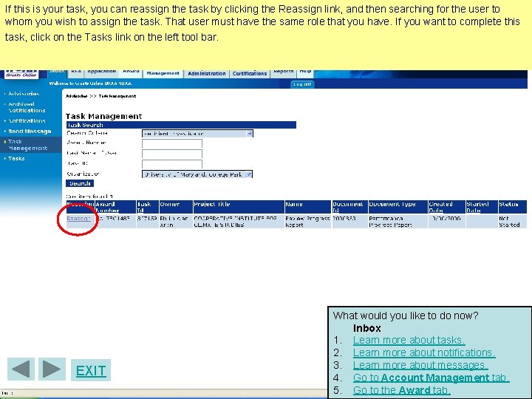Focus the Award Number input field
532x399 pixels.
[x=172, y=143]
